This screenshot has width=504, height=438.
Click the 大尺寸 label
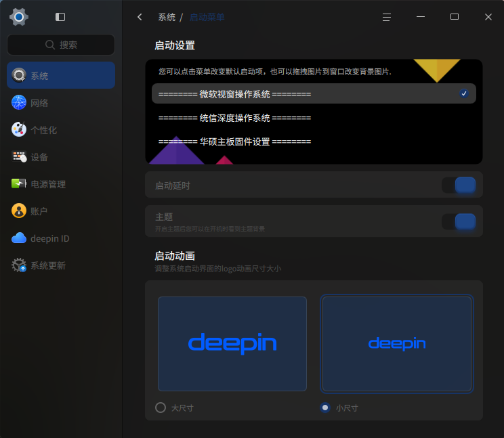(182, 408)
